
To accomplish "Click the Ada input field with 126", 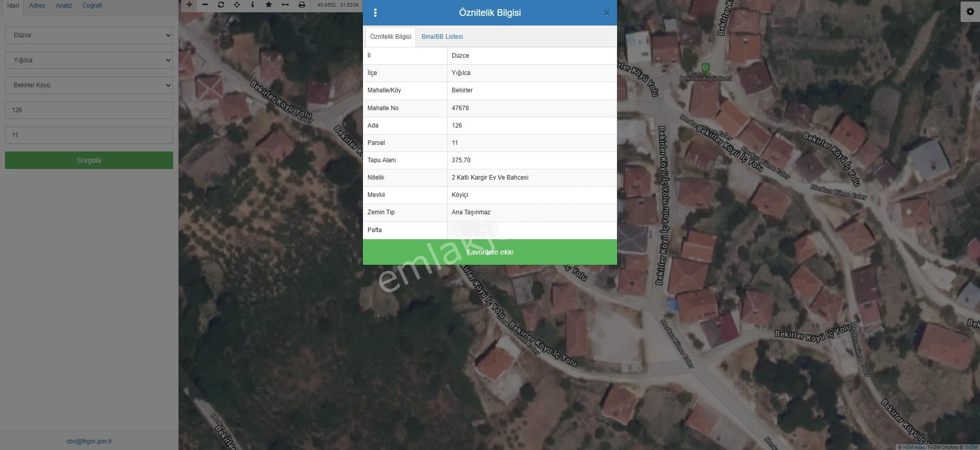I will (89, 110).
